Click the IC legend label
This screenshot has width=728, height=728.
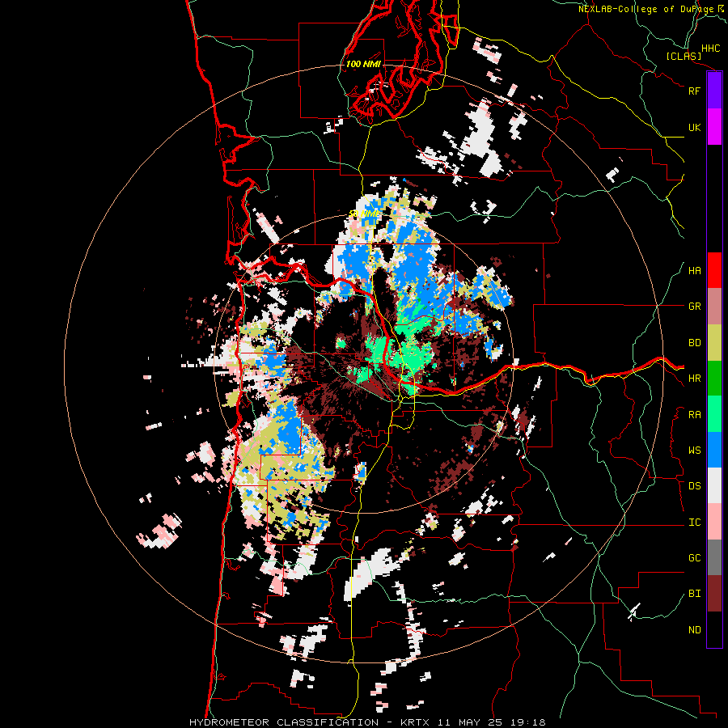point(694,523)
